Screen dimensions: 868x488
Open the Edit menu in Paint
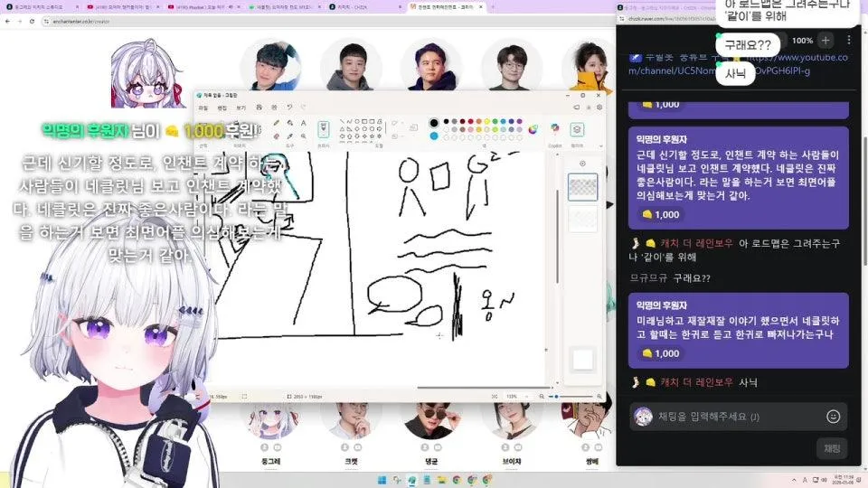[x=222, y=108]
